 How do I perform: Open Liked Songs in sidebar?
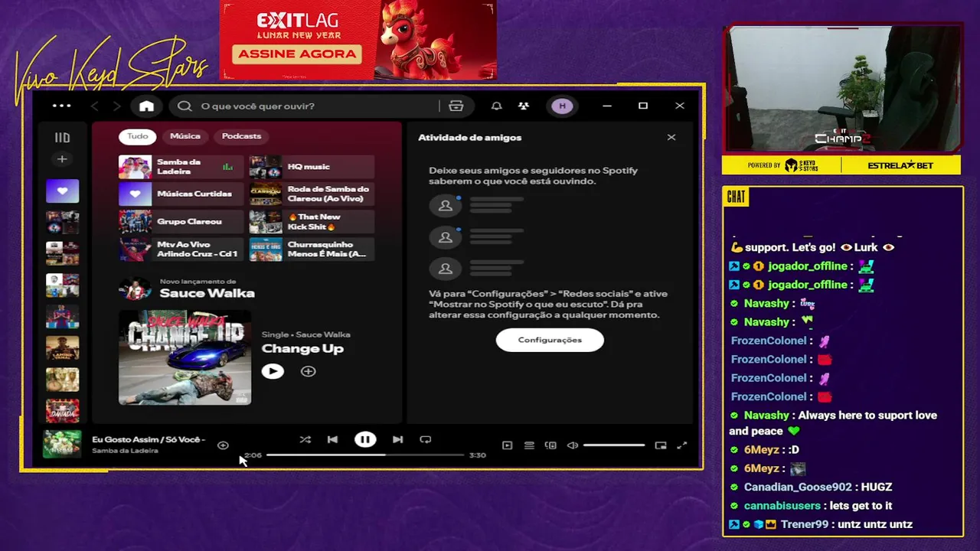[62, 191]
